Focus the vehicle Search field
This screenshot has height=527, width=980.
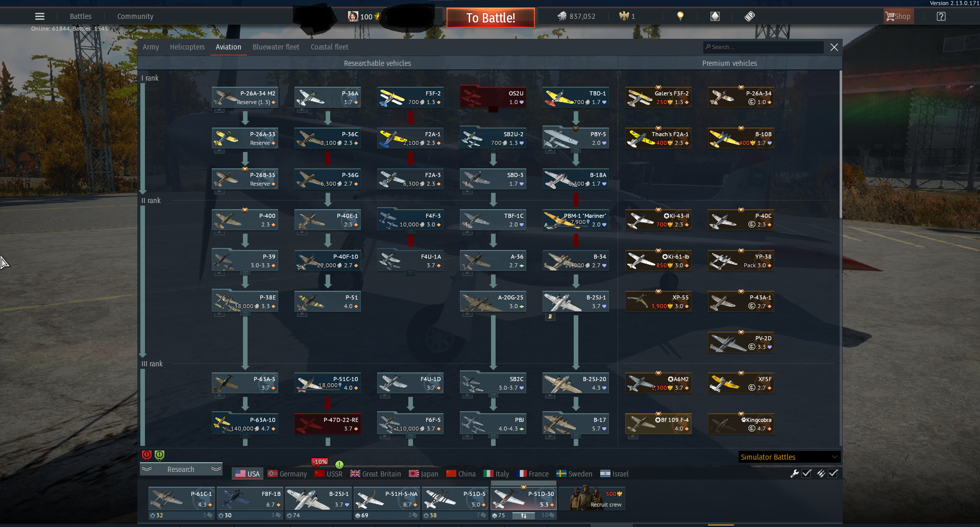763,47
